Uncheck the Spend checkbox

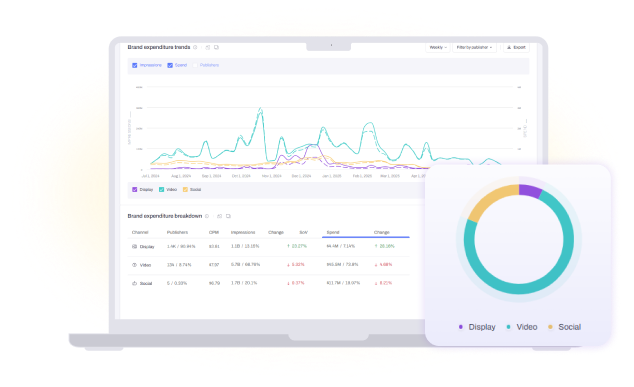[170, 65]
